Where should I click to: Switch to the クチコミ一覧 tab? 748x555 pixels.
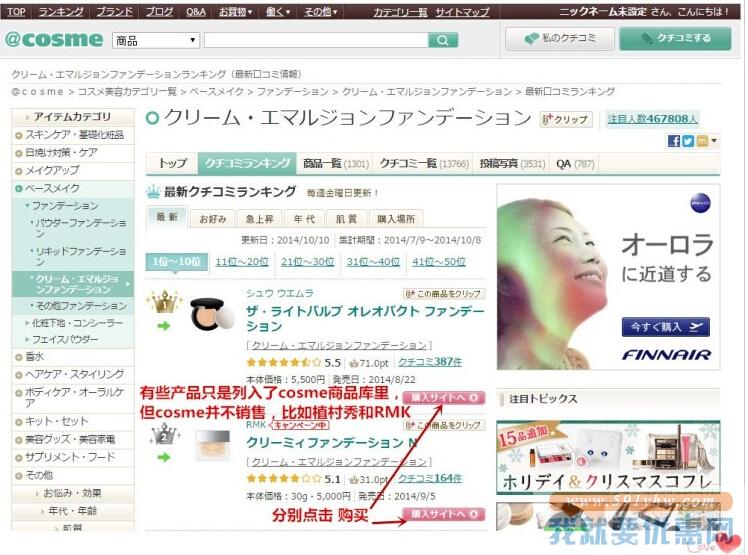[x=424, y=164]
